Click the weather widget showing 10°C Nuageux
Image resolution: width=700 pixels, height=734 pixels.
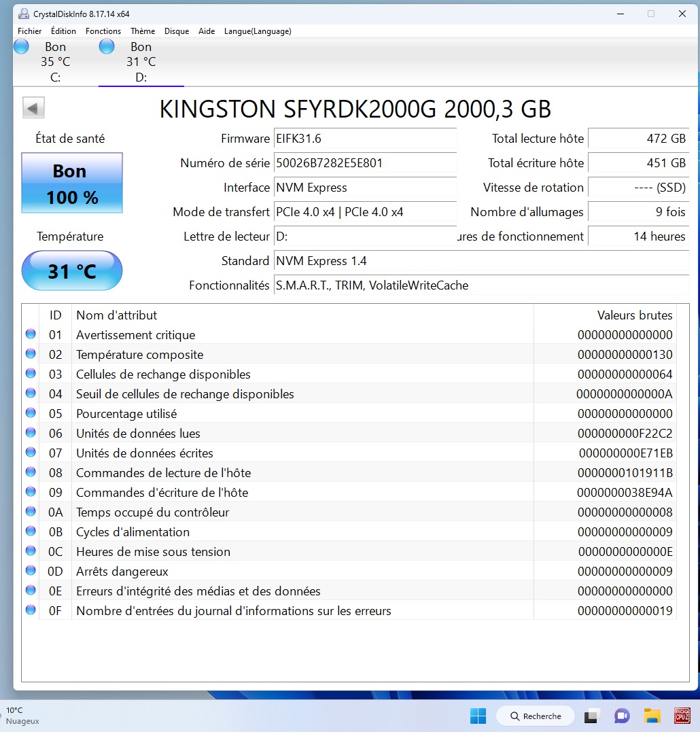(x=22, y=716)
